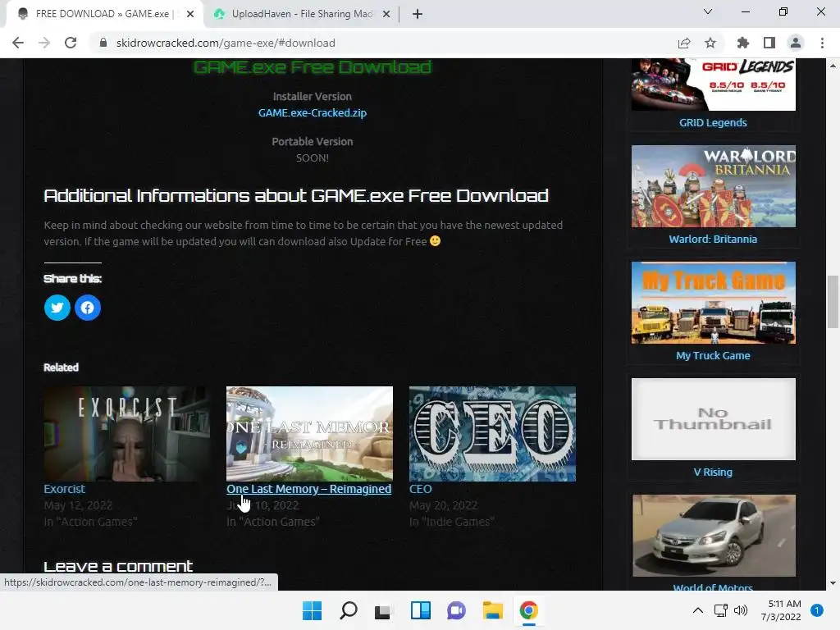Share the post on Facebook
Screen dimensions: 840x630
tap(87, 308)
